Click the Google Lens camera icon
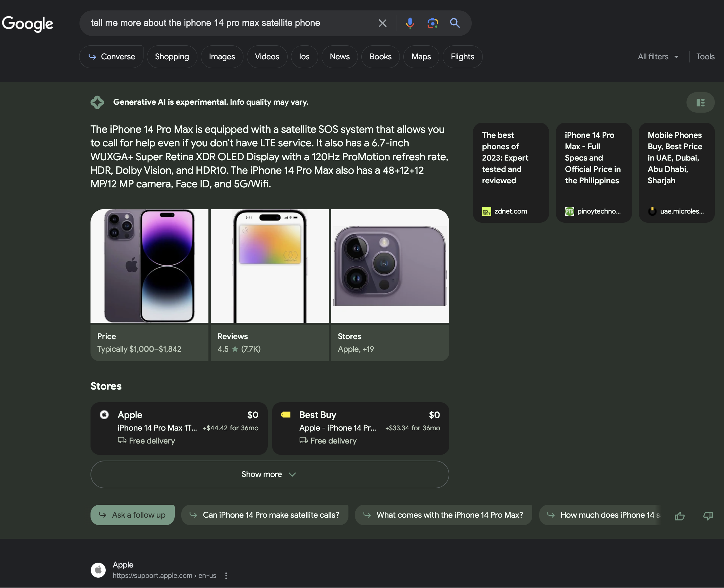The width and height of the screenshot is (724, 588). pyautogui.click(x=432, y=23)
